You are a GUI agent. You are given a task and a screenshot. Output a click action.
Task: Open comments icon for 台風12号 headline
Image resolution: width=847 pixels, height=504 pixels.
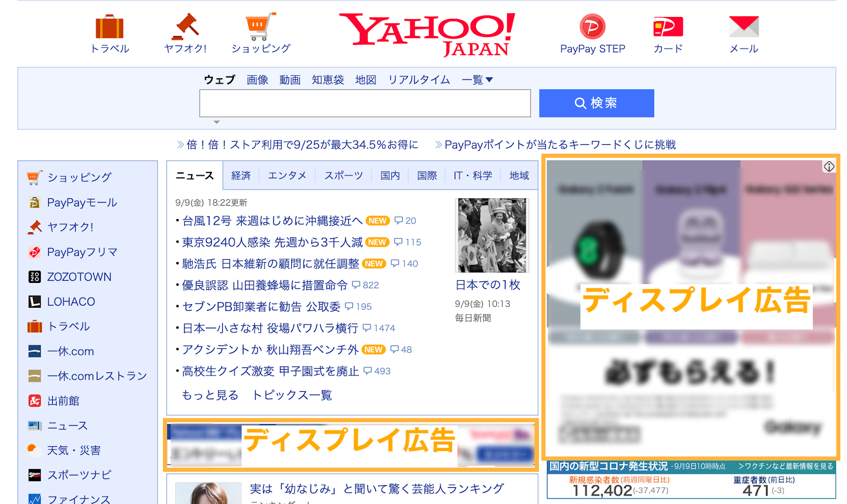click(x=399, y=221)
